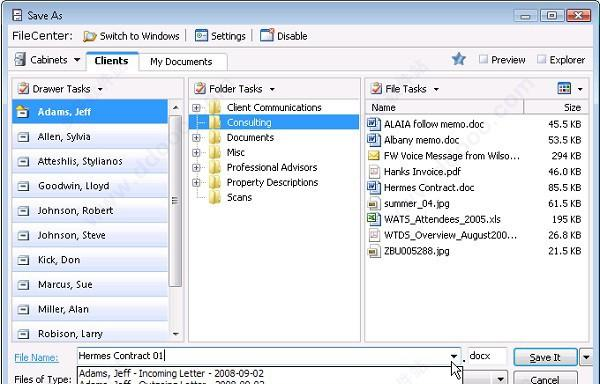Screen dimensions: 600x384
Task: Open the File Tasks dropdown menu
Action: (x=436, y=89)
